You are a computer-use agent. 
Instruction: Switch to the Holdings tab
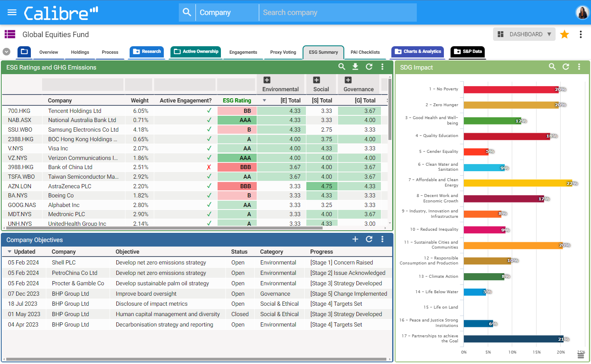pos(80,52)
